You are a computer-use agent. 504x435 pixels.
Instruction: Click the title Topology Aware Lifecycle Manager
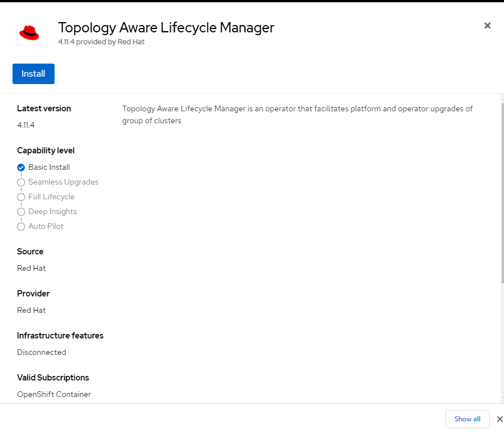click(x=166, y=28)
